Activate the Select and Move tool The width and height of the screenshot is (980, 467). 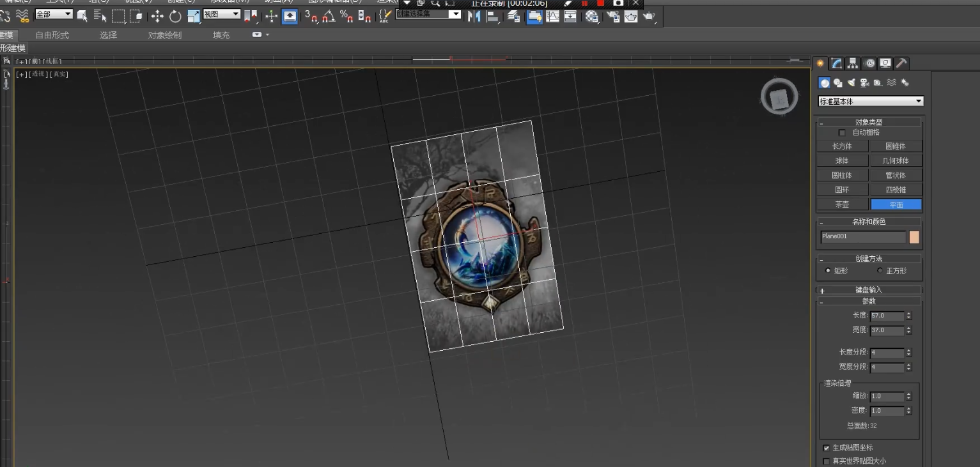tap(157, 16)
